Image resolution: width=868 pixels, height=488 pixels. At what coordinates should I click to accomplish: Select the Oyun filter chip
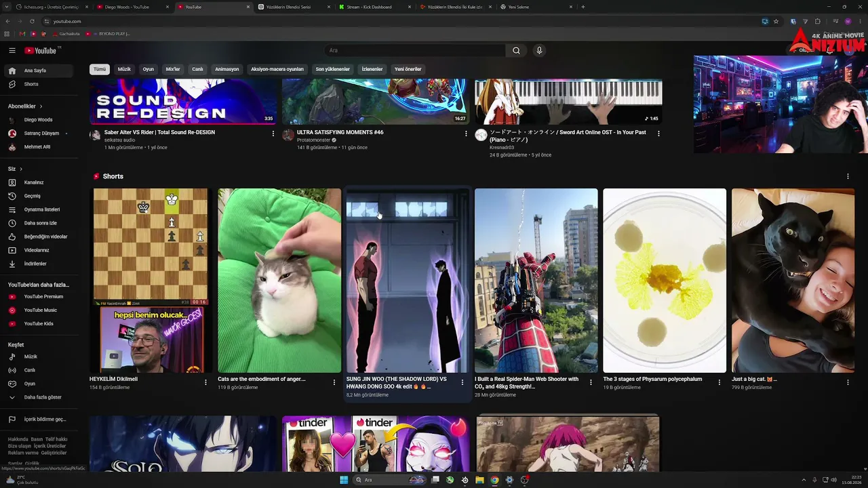click(x=148, y=69)
